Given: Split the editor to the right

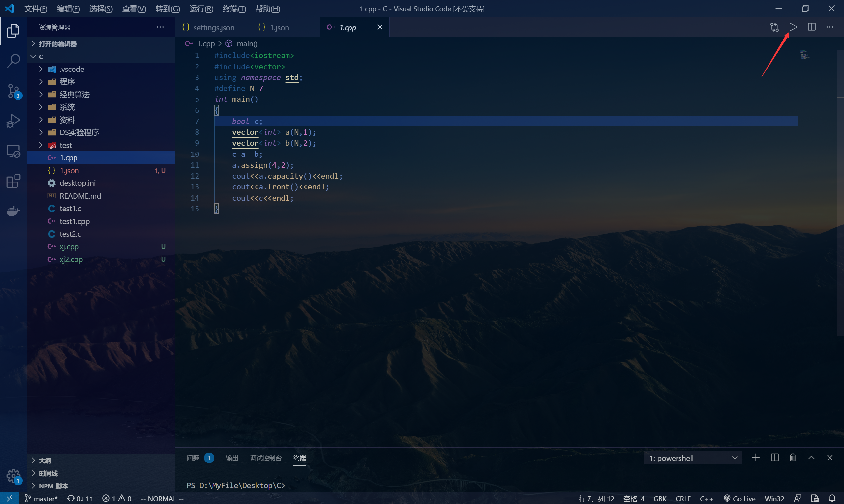Looking at the screenshot, I should pyautogui.click(x=811, y=27).
